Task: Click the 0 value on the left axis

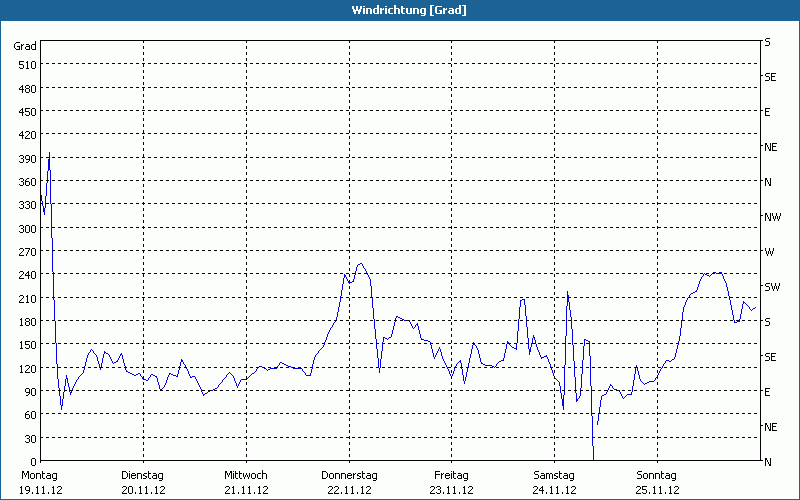Action: [x=34, y=462]
